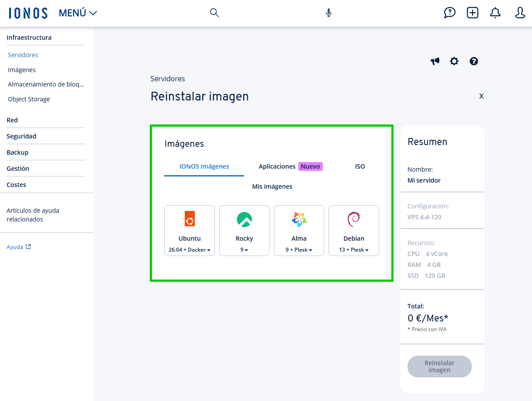Click the 4 GB RAM value
532x401 pixels.
point(434,265)
